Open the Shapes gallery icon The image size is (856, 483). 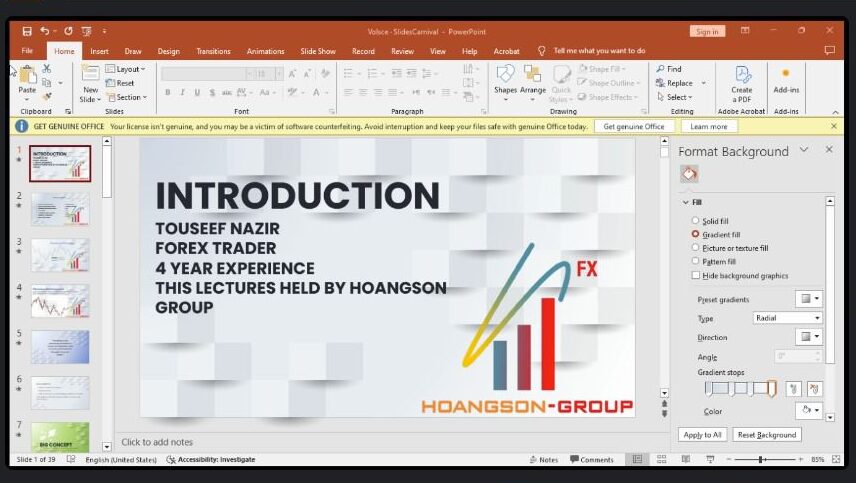505,75
